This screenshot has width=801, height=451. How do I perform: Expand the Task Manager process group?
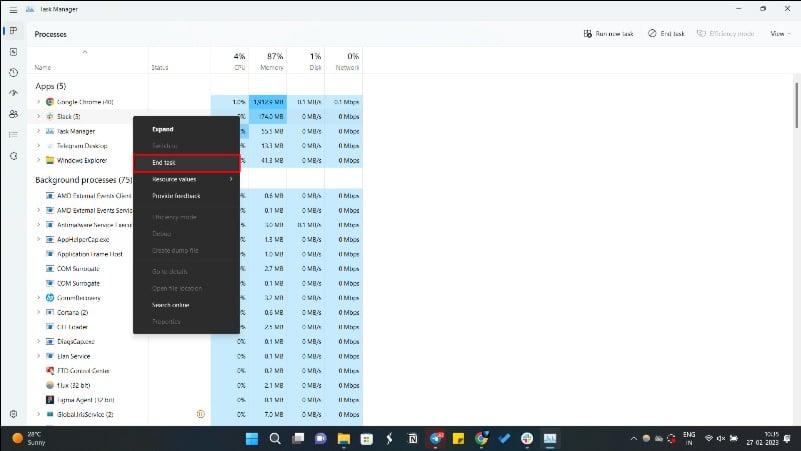pyautogui.click(x=38, y=131)
